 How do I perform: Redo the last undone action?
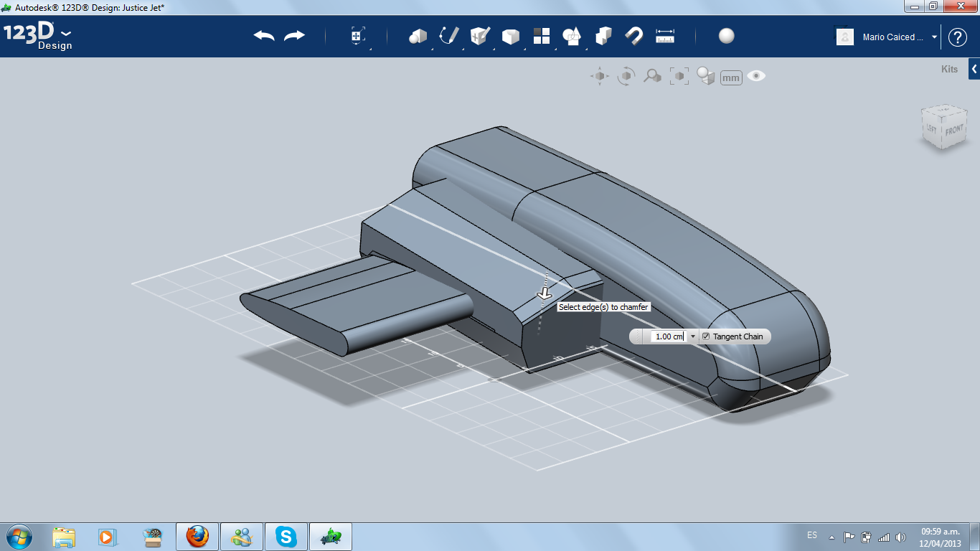[294, 36]
